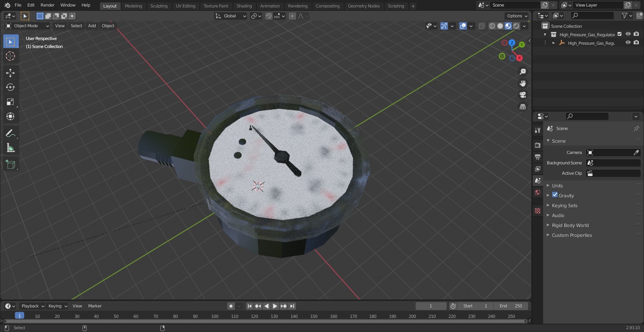Open the Tool properties tab
Image resolution: width=644 pixels, height=332 pixels.
[x=537, y=130]
